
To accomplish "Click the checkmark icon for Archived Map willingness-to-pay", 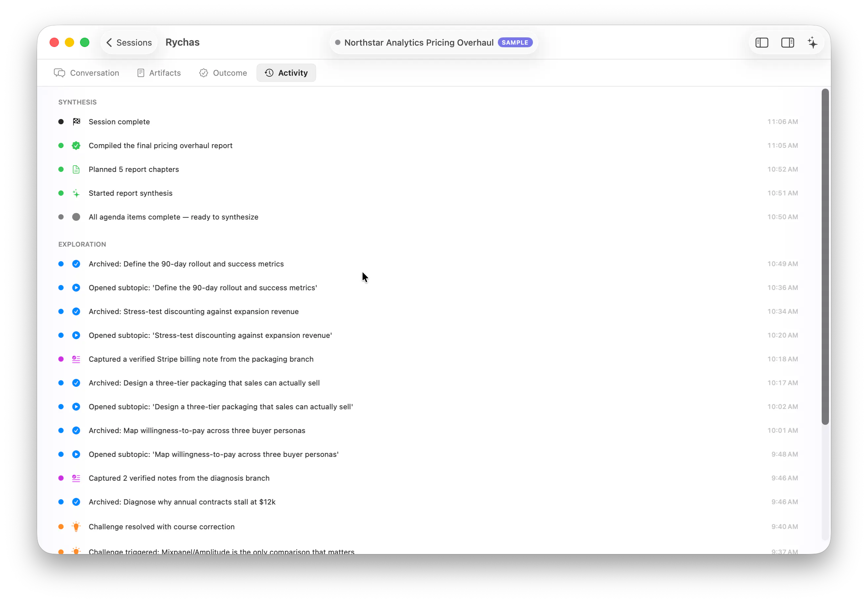I will pos(76,430).
